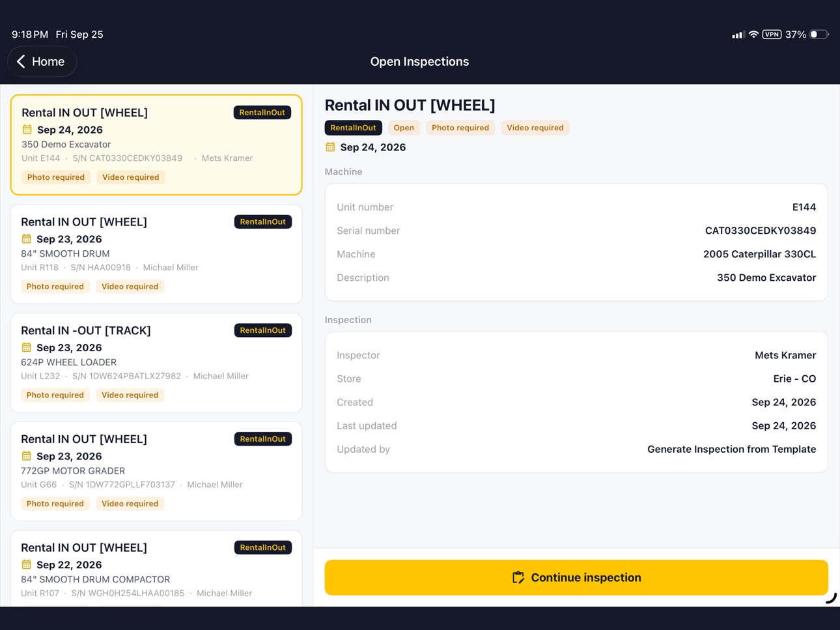Viewport: 840px width, 630px height.
Task: Tap the Created date Sep 24, 2026 value
Action: (x=784, y=402)
